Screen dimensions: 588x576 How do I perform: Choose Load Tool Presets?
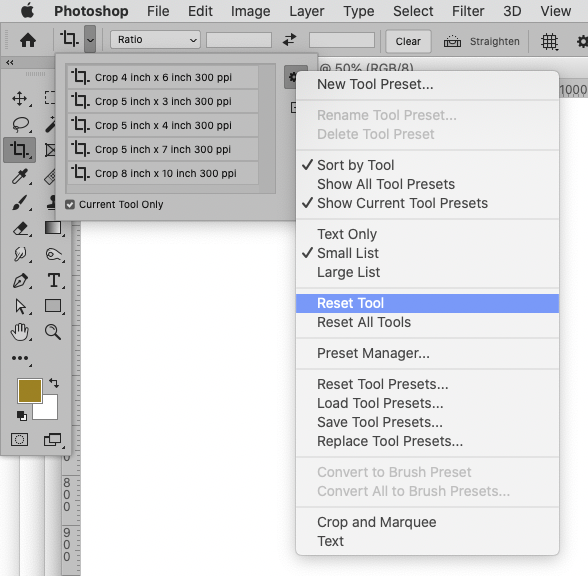click(x=428, y=403)
